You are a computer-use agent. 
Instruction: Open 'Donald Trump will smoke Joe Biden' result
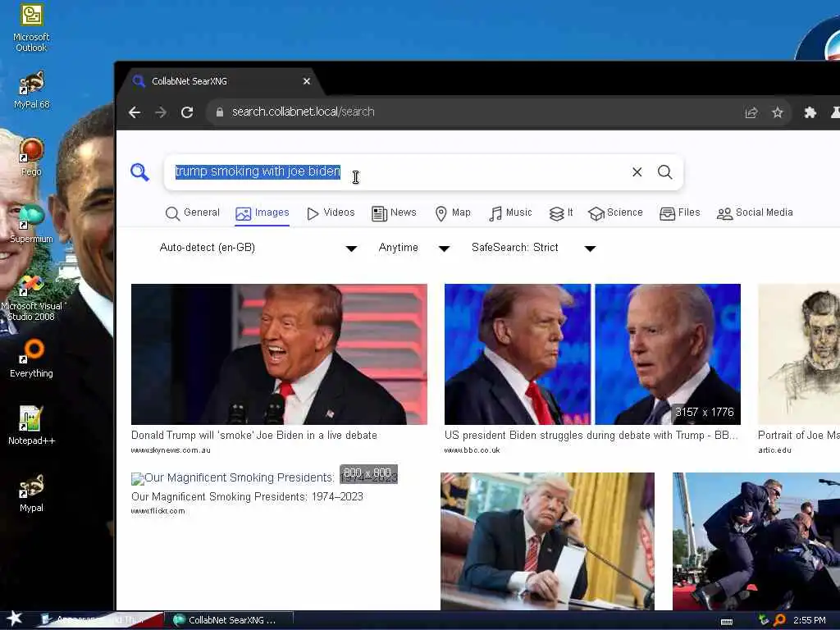click(x=254, y=435)
